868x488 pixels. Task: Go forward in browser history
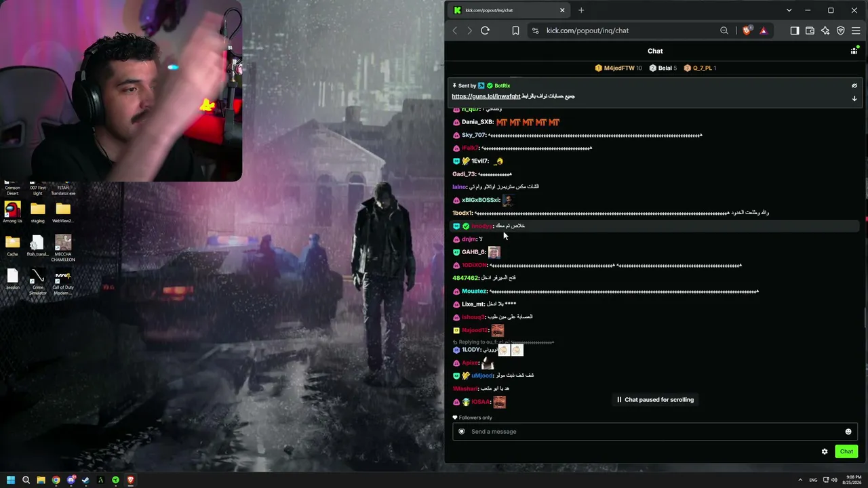click(469, 30)
